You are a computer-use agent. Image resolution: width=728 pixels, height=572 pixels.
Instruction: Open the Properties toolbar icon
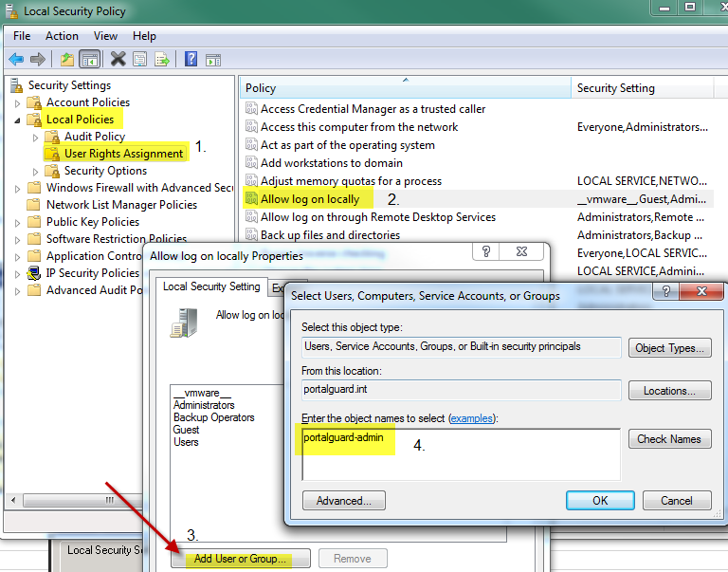(x=139, y=60)
